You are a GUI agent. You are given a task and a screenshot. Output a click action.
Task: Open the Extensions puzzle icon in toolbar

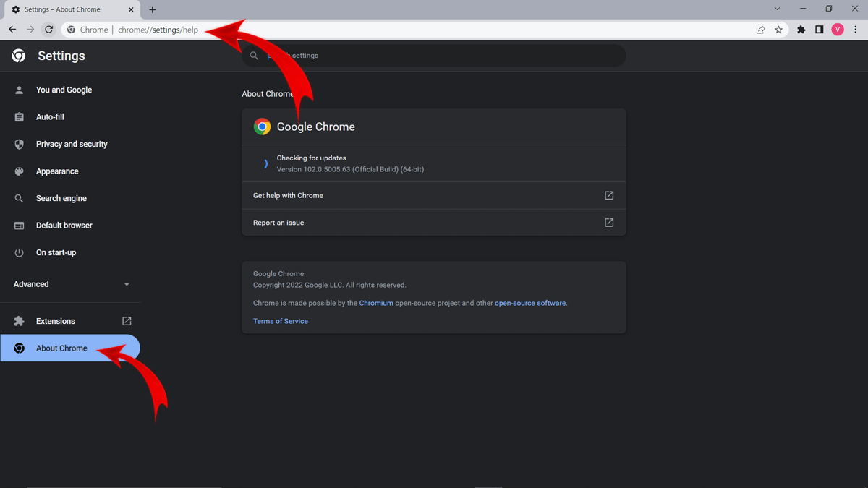[x=801, y=30]
